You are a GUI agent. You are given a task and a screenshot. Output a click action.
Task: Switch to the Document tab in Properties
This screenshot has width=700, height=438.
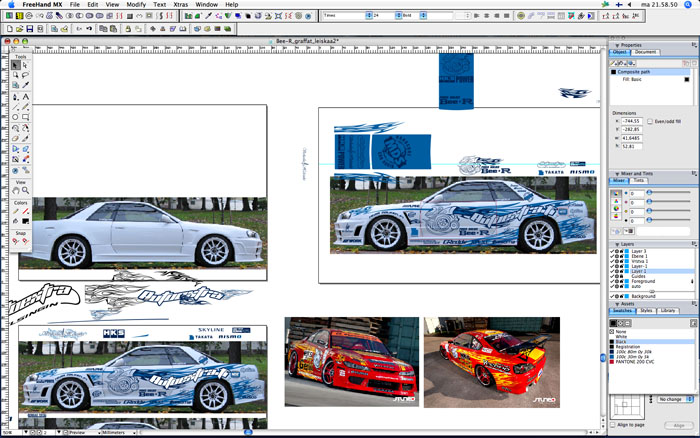pyautogui.click(x=646, y=52)
